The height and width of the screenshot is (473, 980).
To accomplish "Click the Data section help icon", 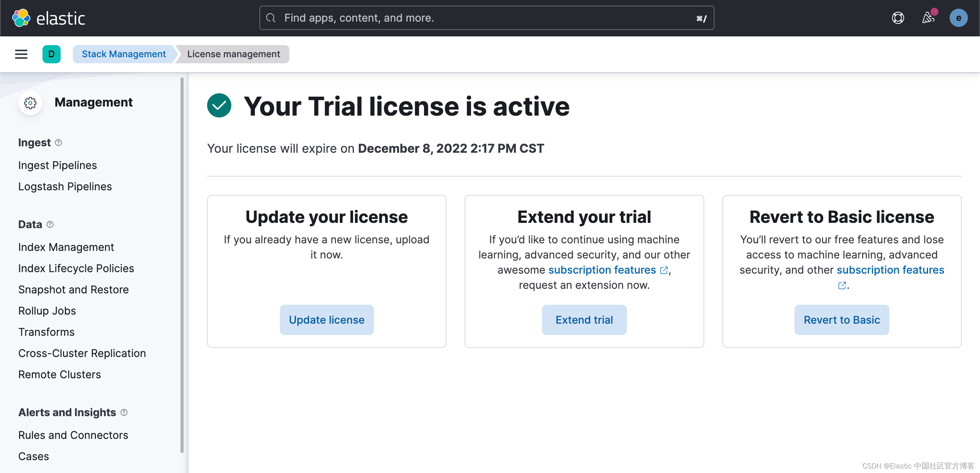I will coord(50,224).
